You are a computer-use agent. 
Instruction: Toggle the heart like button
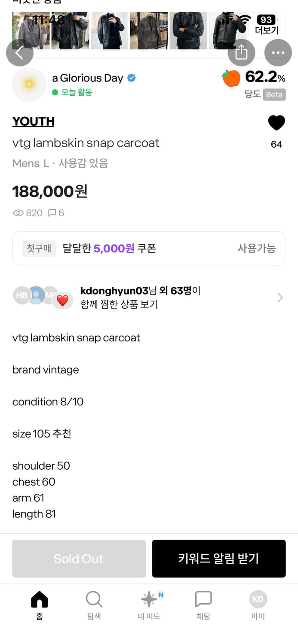click(276, 123)
